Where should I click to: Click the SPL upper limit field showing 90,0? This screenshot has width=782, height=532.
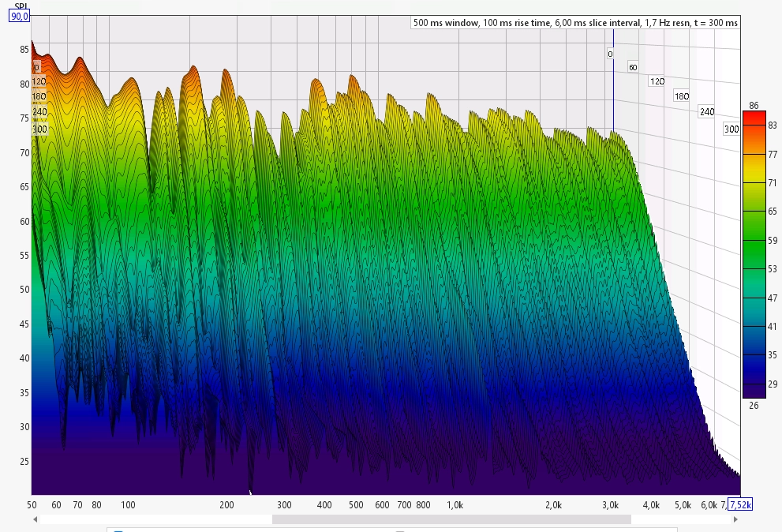pos(20,17)
